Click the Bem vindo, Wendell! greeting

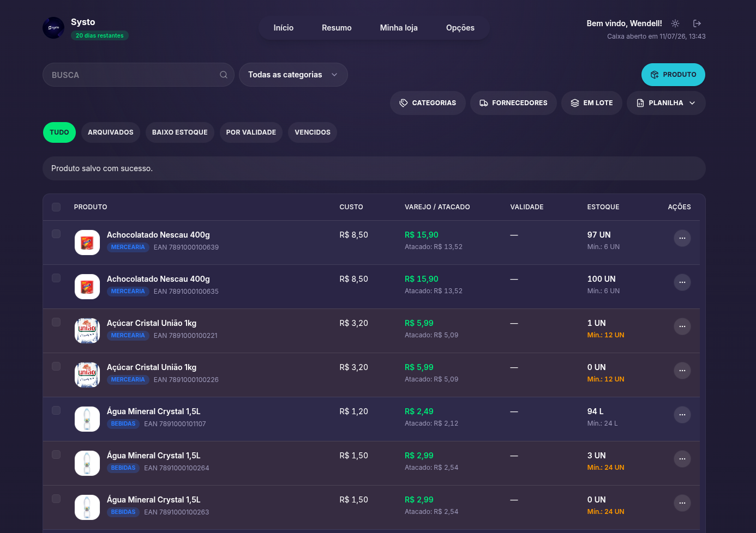(x=625, y=23)
